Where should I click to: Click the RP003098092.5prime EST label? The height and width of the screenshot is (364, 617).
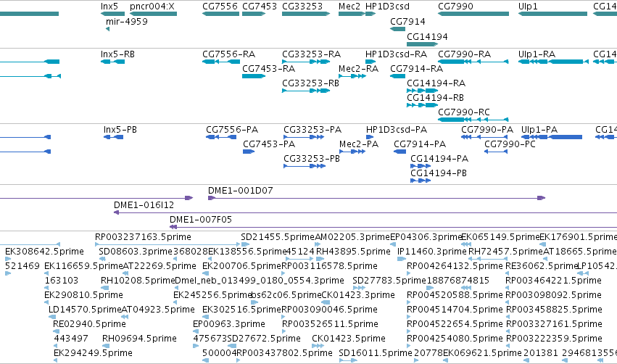point(554,295)
